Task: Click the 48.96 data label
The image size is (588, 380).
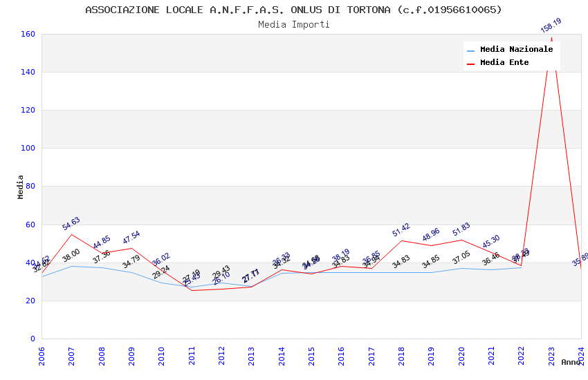Action: point(431,235)
